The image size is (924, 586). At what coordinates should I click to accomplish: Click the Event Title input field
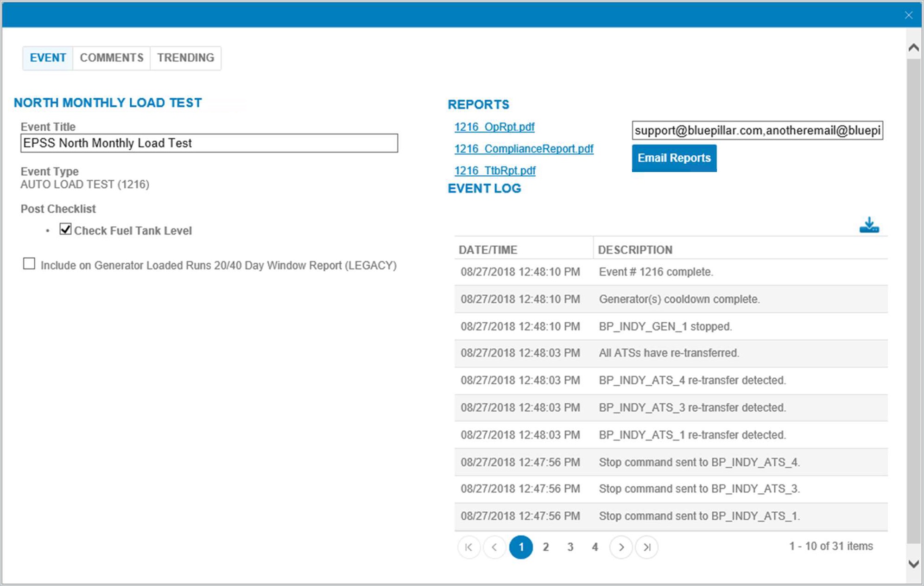[209, 143]
